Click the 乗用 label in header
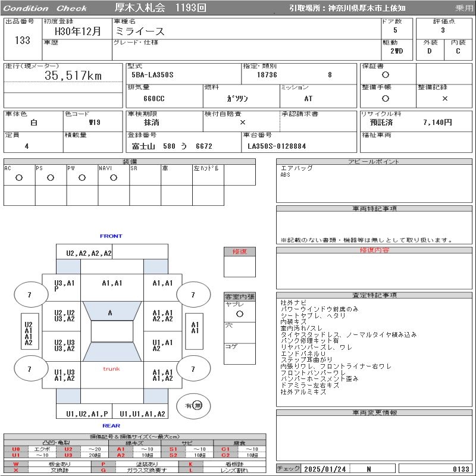This screenshot has width=476, height=476. pyautogui.click(x=464, y=8)
